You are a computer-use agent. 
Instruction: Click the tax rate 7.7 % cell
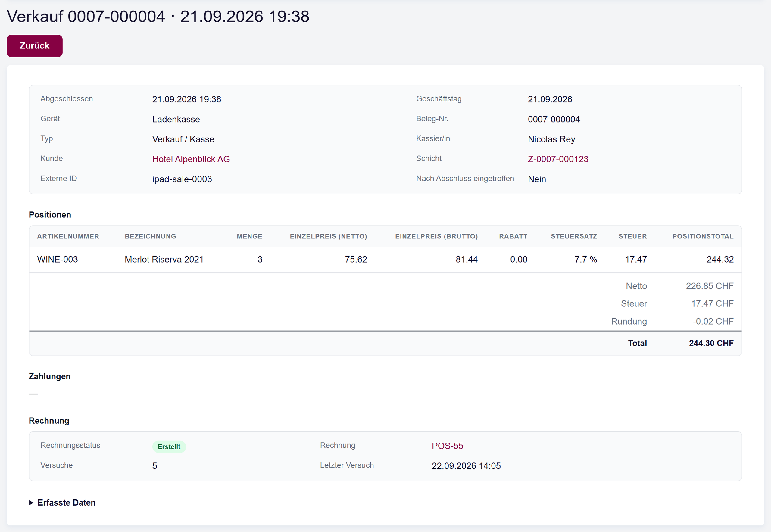[x=585, y=259]
